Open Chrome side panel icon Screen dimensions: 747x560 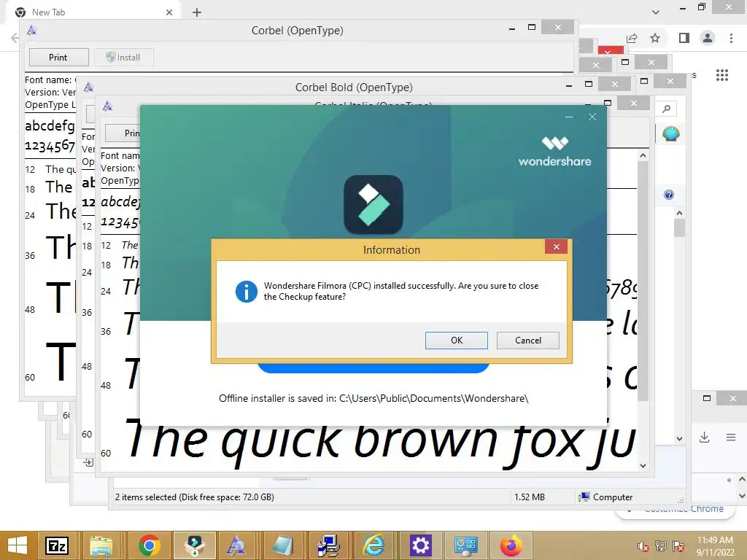coord(684,38)
